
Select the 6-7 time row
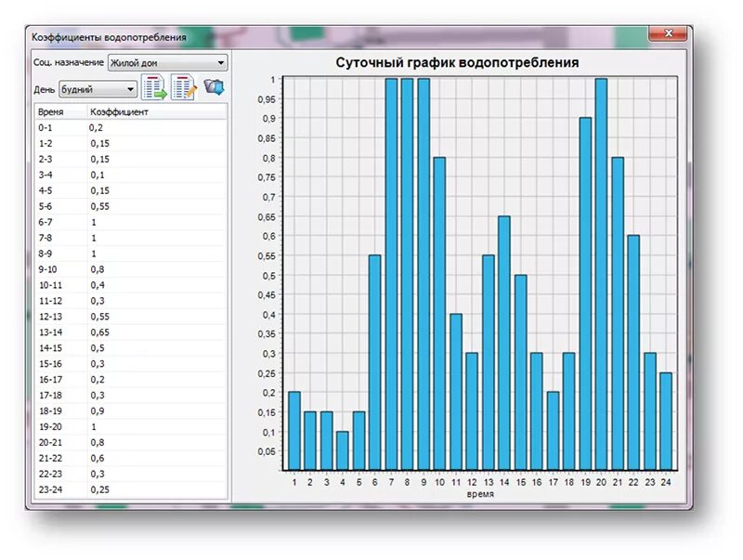click(131, 222)
